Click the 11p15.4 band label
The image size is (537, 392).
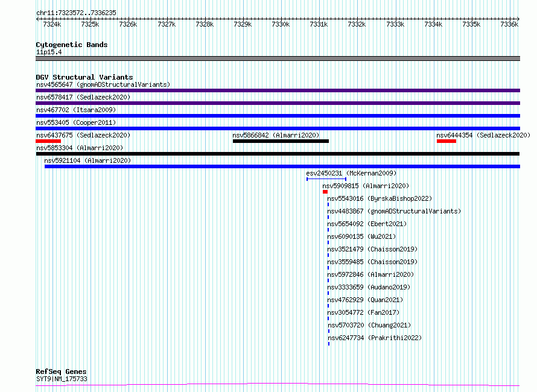[x=49, y=52]
